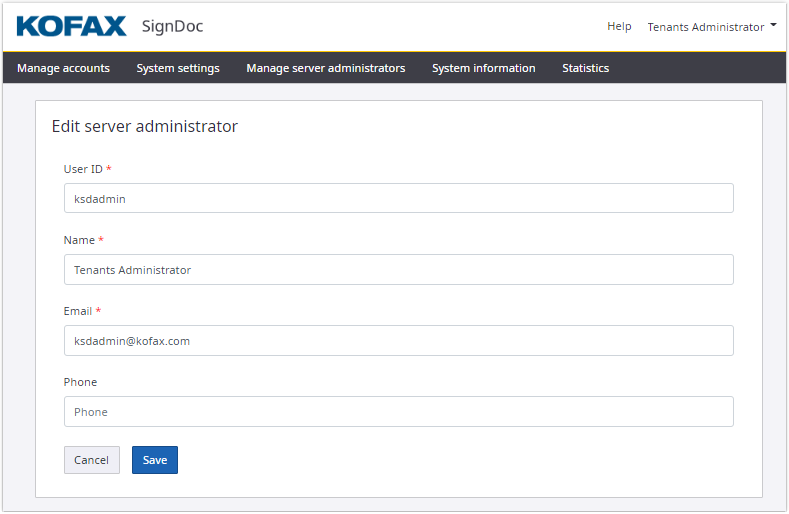
Task: Click the Kofax logo
Action: 72,26
